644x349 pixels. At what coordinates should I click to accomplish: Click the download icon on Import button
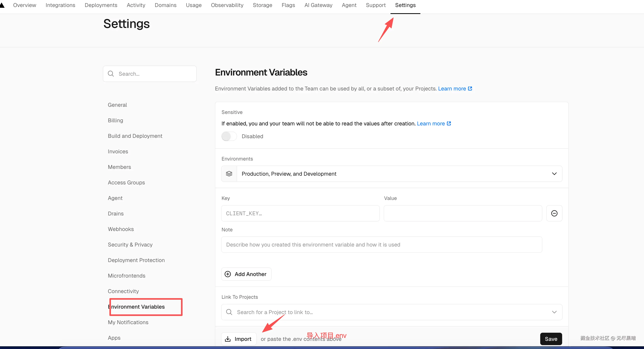click(x=228, y=339)
